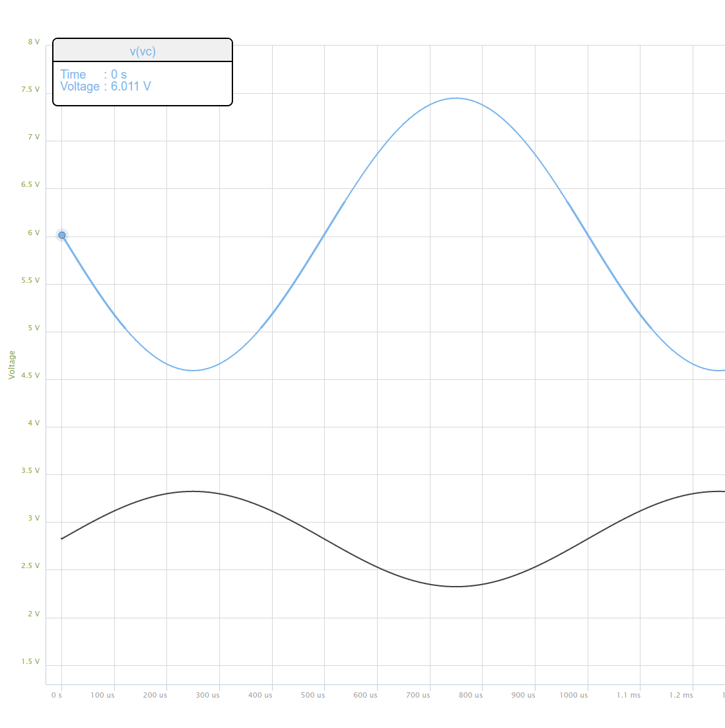Click the black curve's first peak

[x=193, y=491]
